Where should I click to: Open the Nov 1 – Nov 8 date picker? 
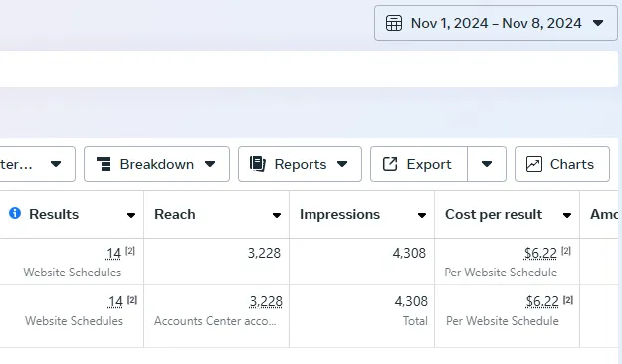[x=496, y=23]
